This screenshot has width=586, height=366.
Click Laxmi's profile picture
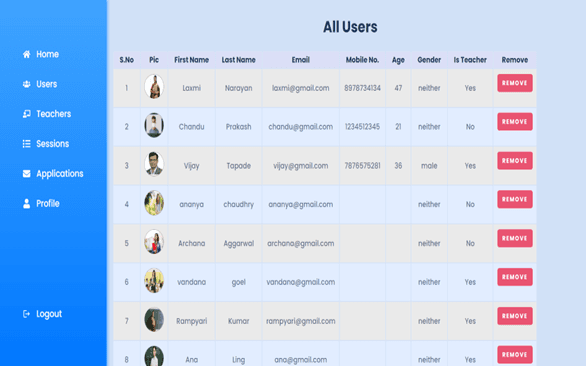[x=154, y=87]
